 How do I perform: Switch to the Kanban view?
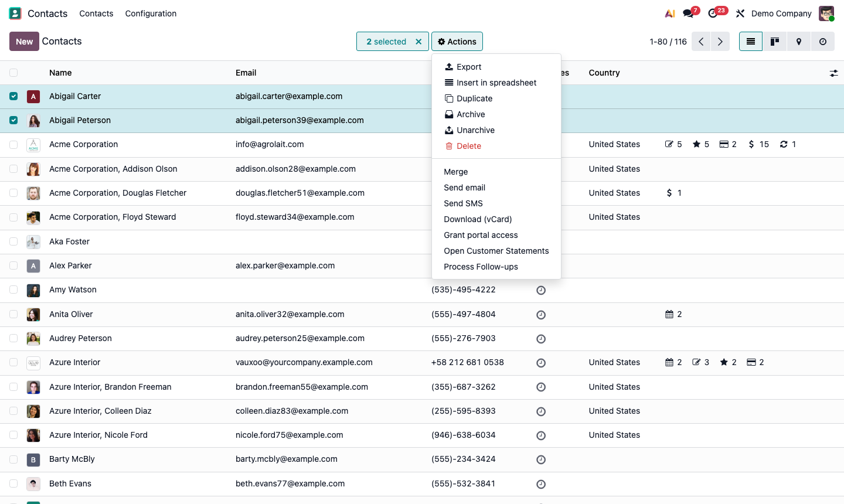point(775,42)
